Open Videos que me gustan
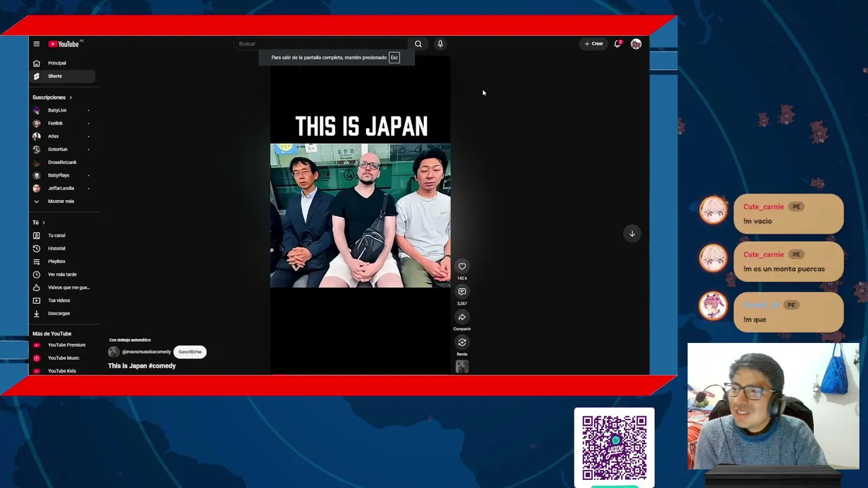The width and height of the screenshot is (868, 488). [x=62, y=287]
